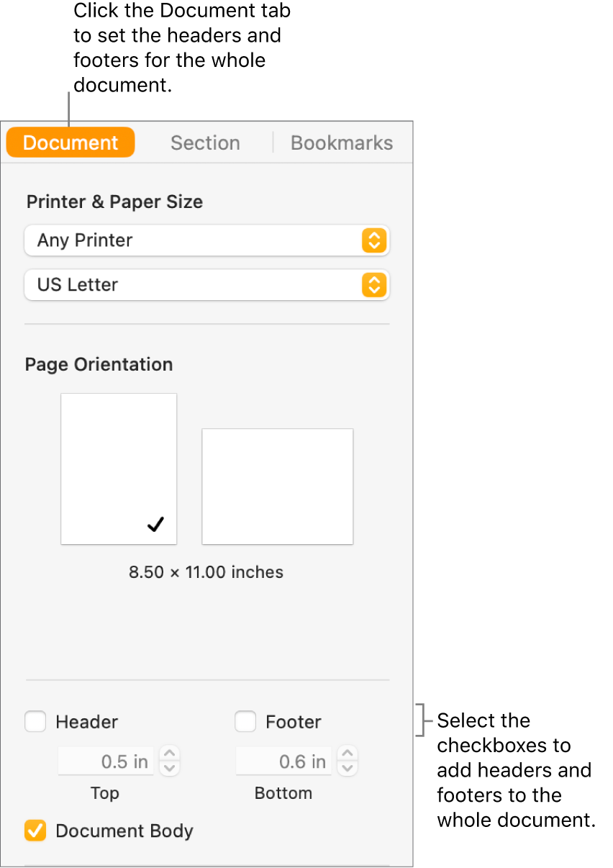Screen dimensions: 613x868
Task: Switch to the Document tab
Action: pyautogui.click(x=71, y=143)
